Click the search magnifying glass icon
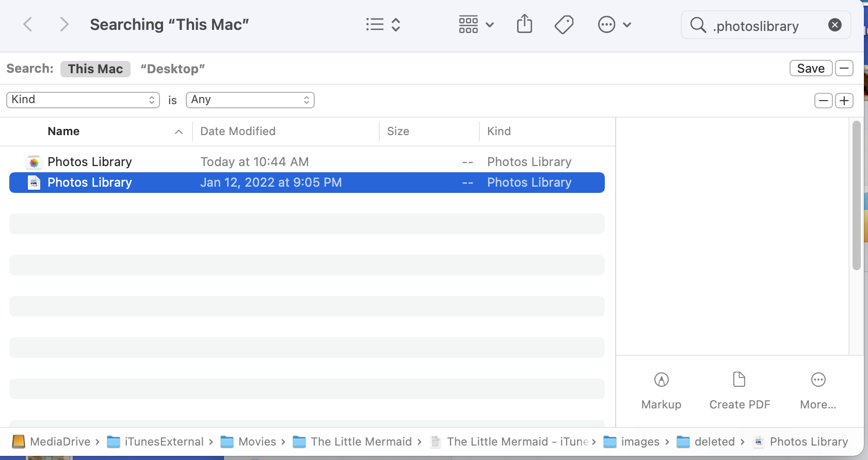Viewport: 868px width, 460px height. [698, 25]
